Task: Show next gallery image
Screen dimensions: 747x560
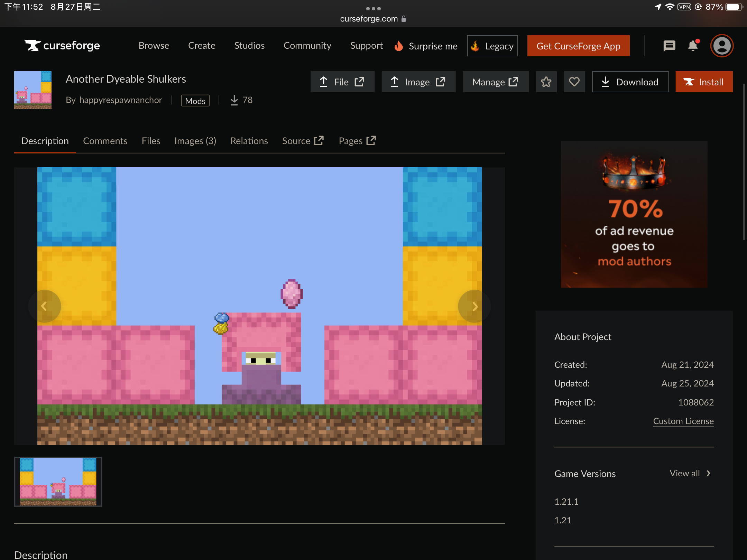Action: point(474,306)
